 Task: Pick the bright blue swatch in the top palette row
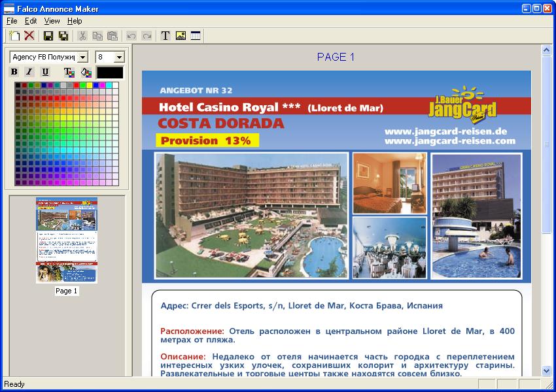[x=96, y=86]
